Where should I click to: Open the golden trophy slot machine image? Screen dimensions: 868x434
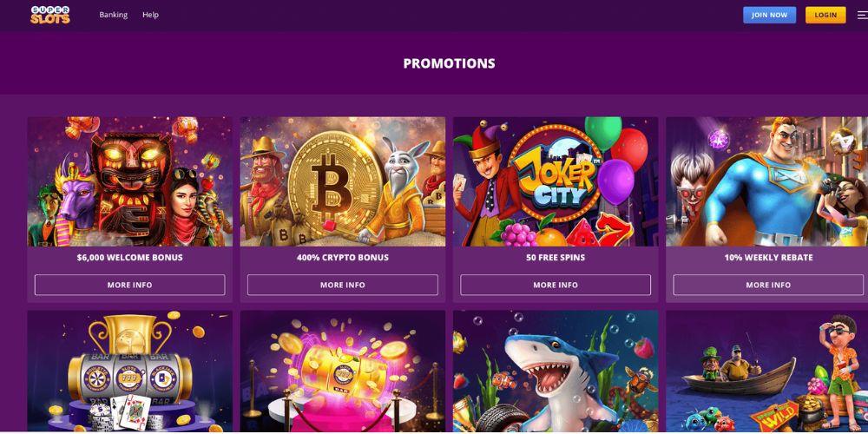130,371
